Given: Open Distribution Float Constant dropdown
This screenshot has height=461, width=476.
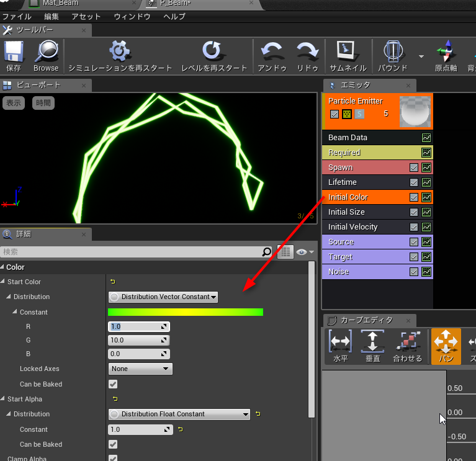Looking at the screenshot, I should point(179,414).
